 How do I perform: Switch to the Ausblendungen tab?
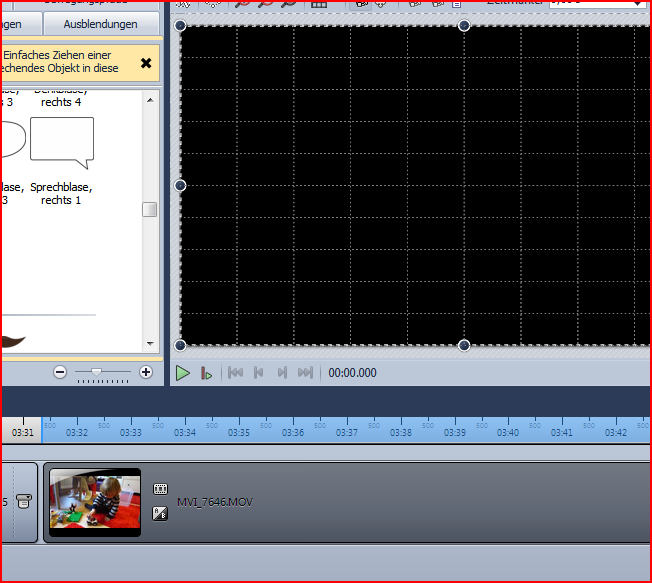pos(101,23)
